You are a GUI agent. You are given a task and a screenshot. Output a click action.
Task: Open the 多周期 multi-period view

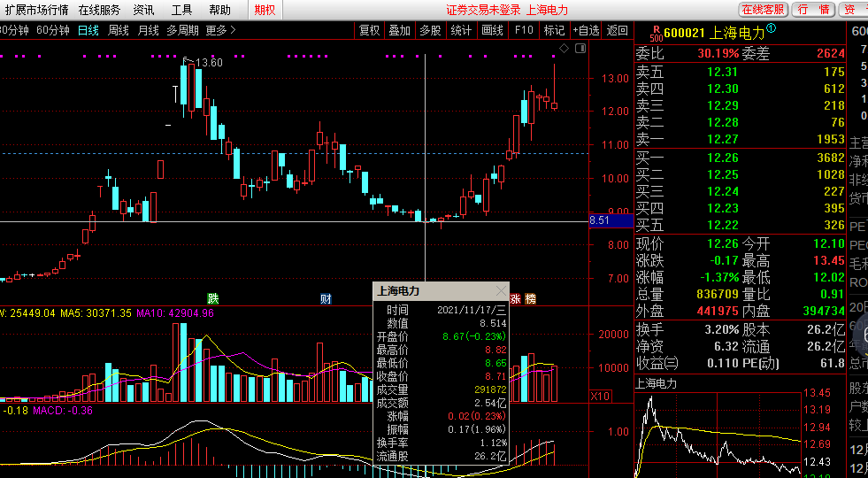point(182,30)
